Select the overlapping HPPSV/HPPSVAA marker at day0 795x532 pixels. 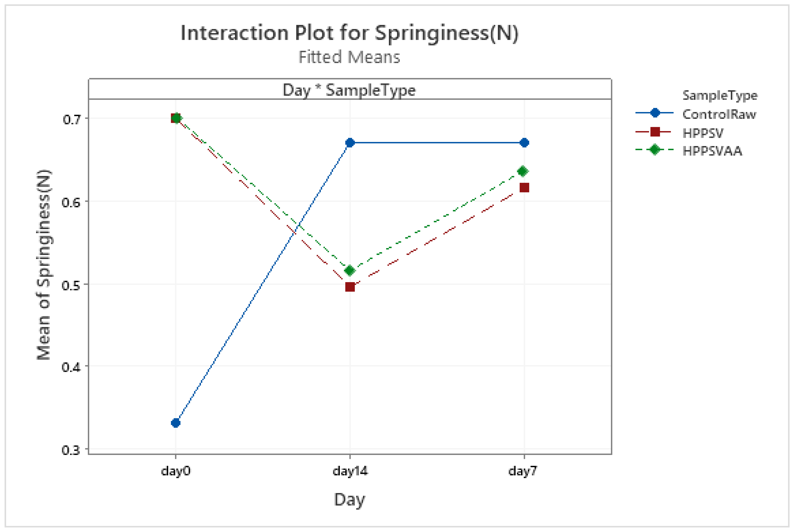[176, 118]
